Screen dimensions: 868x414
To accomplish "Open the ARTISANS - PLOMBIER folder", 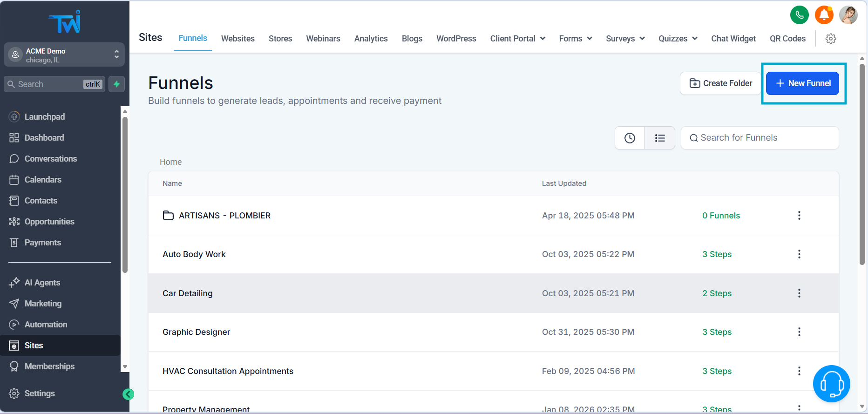I will tap(224, 216).
